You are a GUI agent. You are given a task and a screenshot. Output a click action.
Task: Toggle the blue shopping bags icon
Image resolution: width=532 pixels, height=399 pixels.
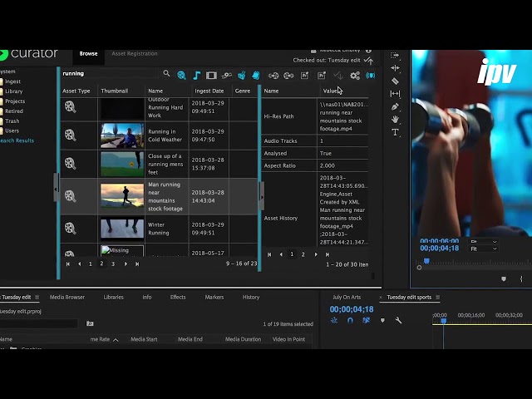pyautogui.click(x=256, y=76)
